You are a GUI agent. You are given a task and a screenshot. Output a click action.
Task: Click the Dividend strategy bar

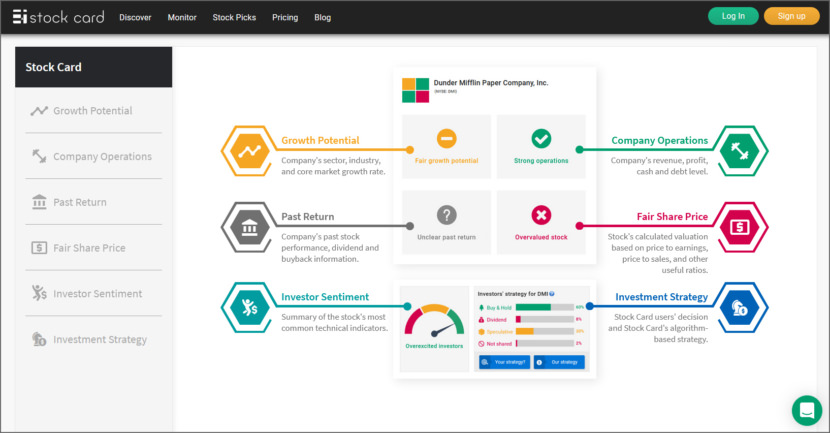tap(545, 319)
